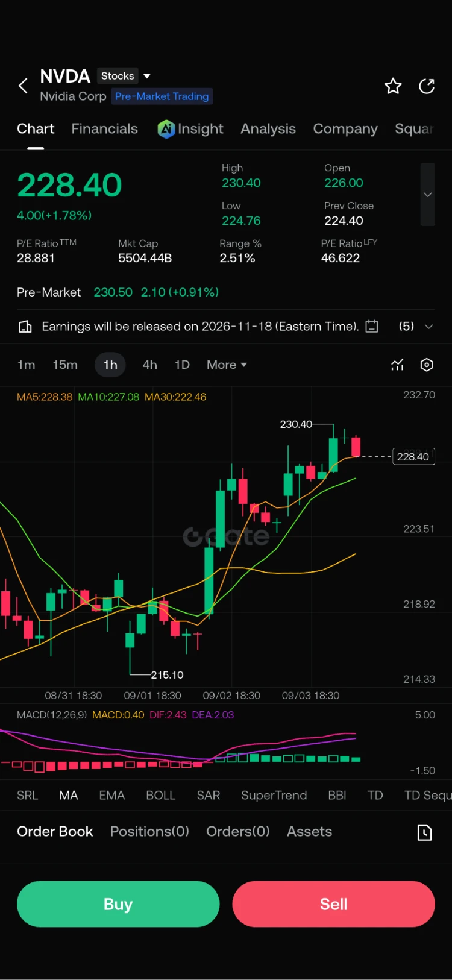Click the MA5:228.38 legend value

(x=45, y=397)
